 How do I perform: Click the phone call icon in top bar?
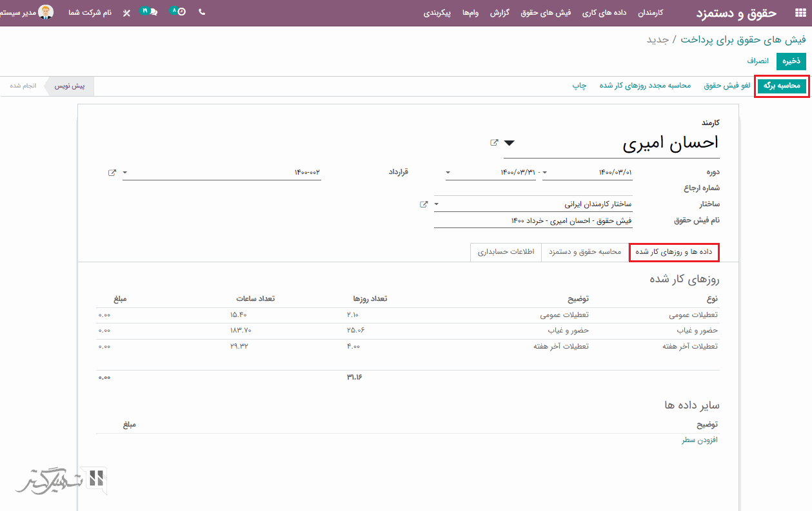(202, 12)
